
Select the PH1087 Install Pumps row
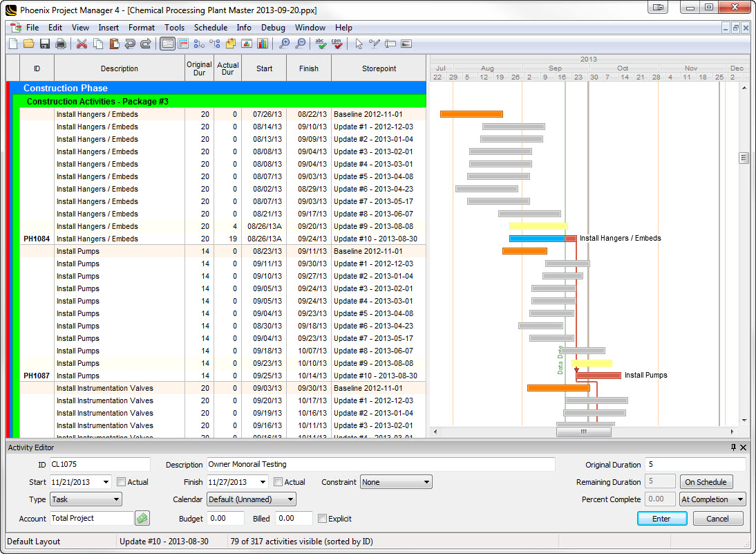click(x=223, y=376)
